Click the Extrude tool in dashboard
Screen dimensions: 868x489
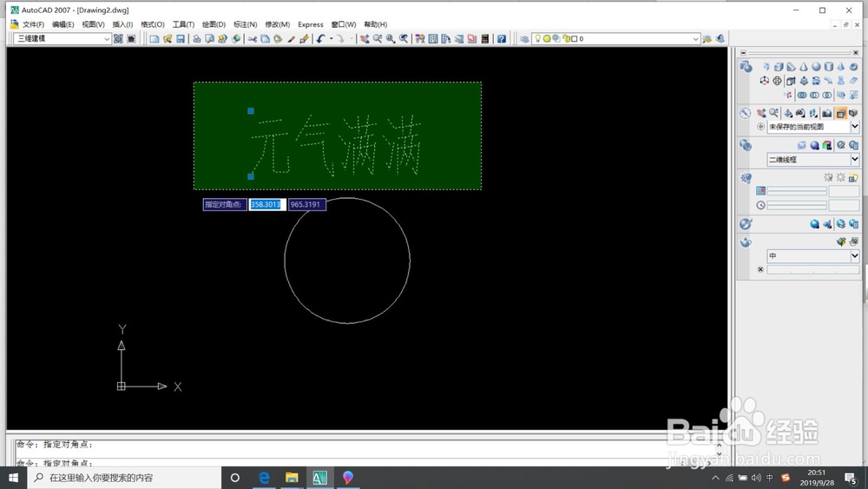coord(791,81)
